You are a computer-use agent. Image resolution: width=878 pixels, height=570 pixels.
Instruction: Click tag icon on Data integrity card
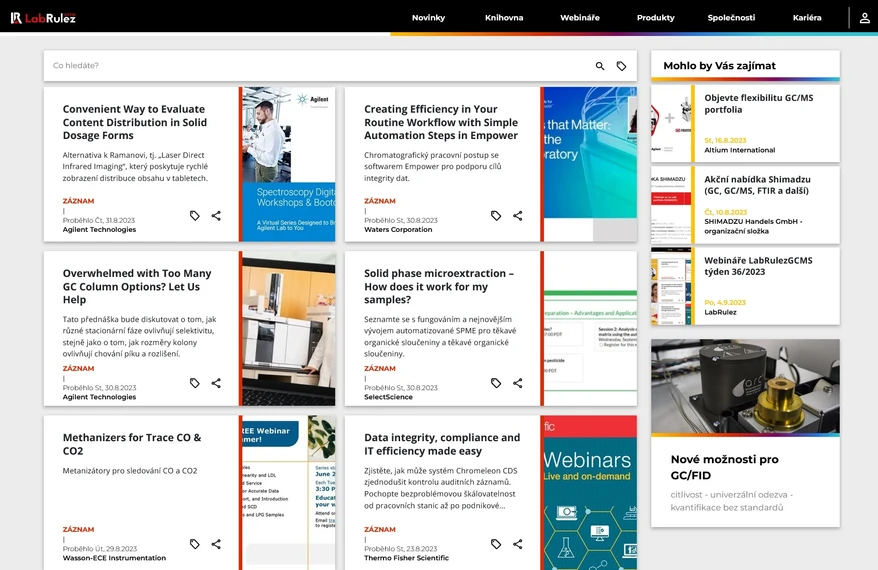click(496, 544)
